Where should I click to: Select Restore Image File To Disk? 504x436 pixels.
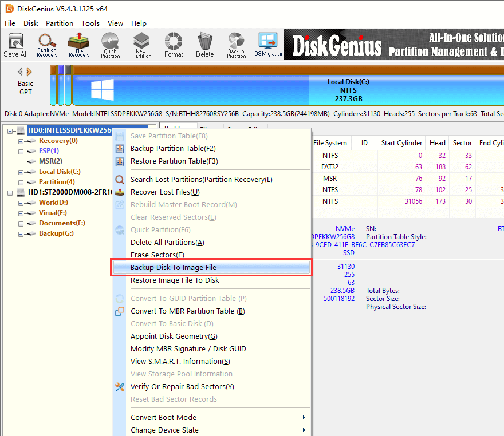coord(175,280)
